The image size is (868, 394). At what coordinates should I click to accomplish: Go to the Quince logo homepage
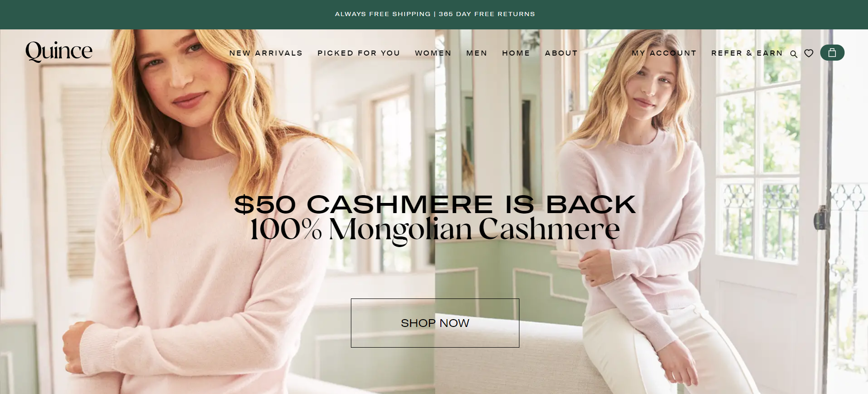(x=59, y=51)
